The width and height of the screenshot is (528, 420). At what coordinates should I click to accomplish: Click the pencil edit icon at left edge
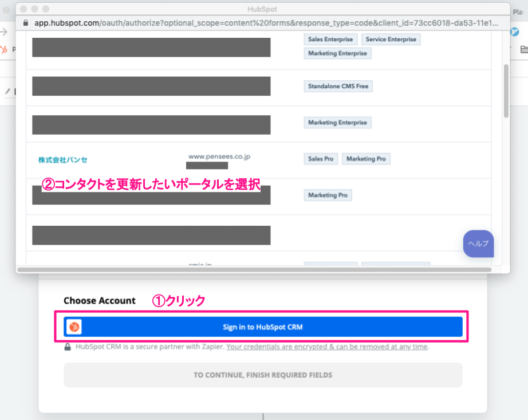point(7,92)
